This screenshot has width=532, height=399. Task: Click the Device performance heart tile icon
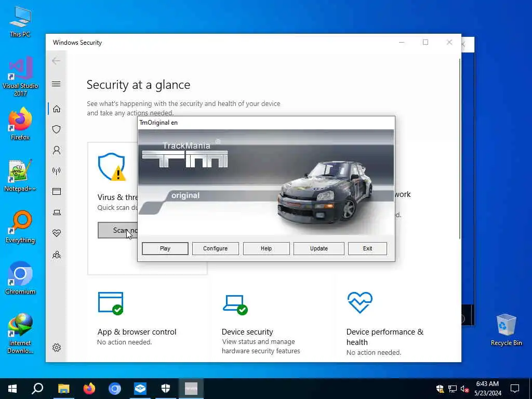click(360, 302)
